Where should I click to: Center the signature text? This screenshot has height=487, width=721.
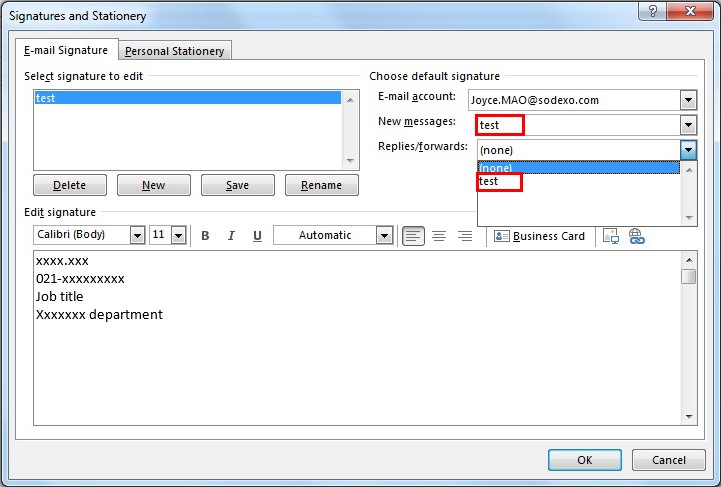[439, 236]
